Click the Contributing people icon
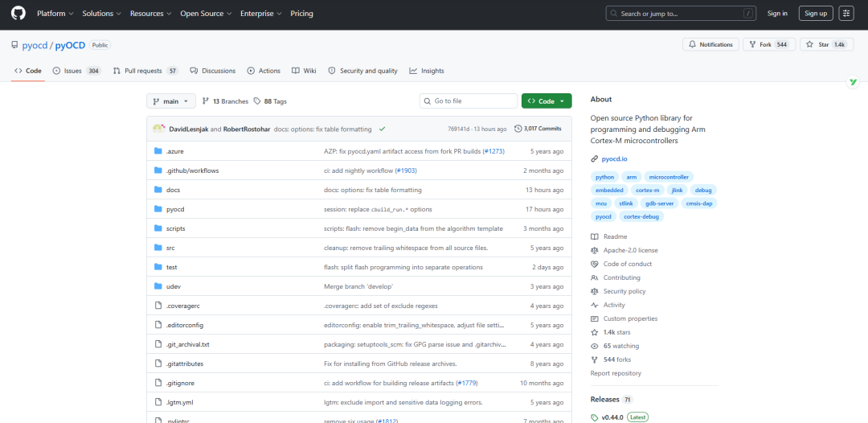Image resolution: width=868 pixels, height=423 pixels. 595,278
